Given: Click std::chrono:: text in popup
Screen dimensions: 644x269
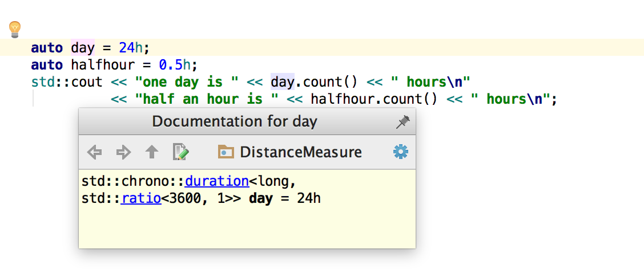Looking at the screenshot, I should 133,181.
